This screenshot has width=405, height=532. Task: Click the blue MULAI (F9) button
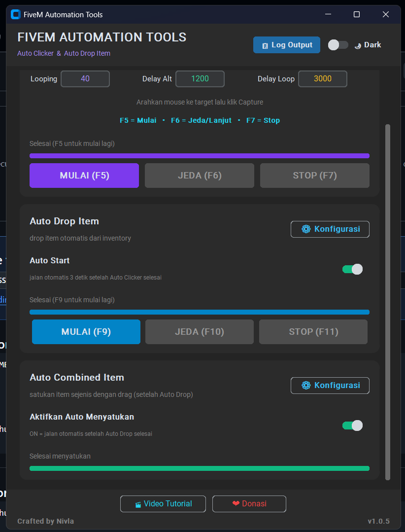pyautogui.click(x=86, y=331)
